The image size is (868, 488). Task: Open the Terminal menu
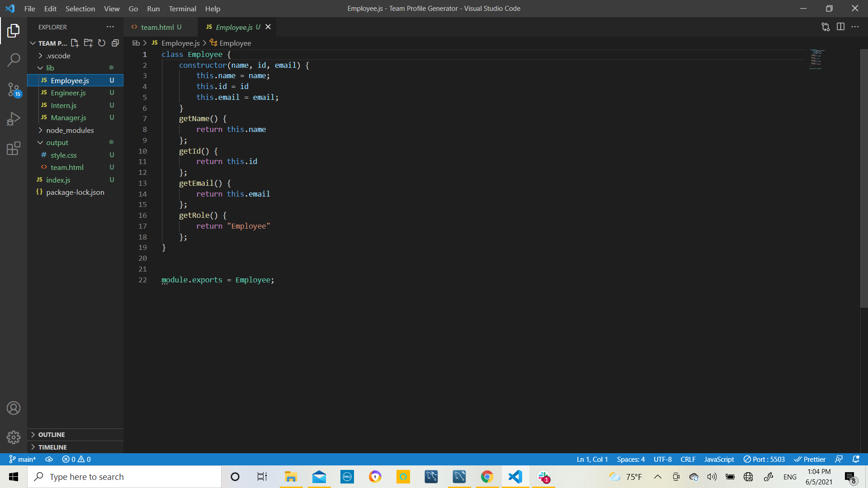tap(182, 9)
